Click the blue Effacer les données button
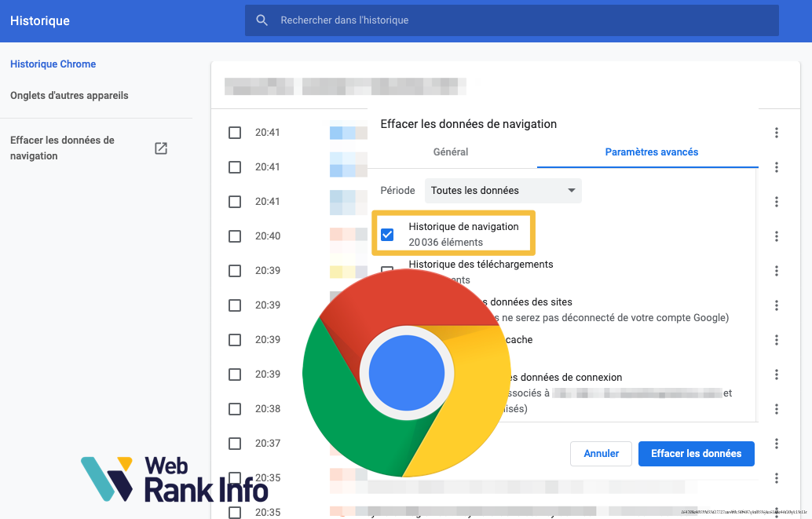 (x=696, y=454)
